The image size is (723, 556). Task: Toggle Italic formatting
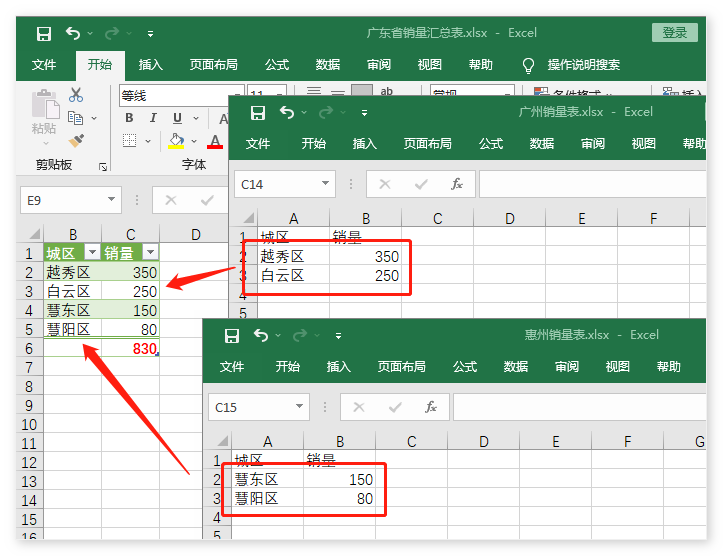(x=153, y=118)
